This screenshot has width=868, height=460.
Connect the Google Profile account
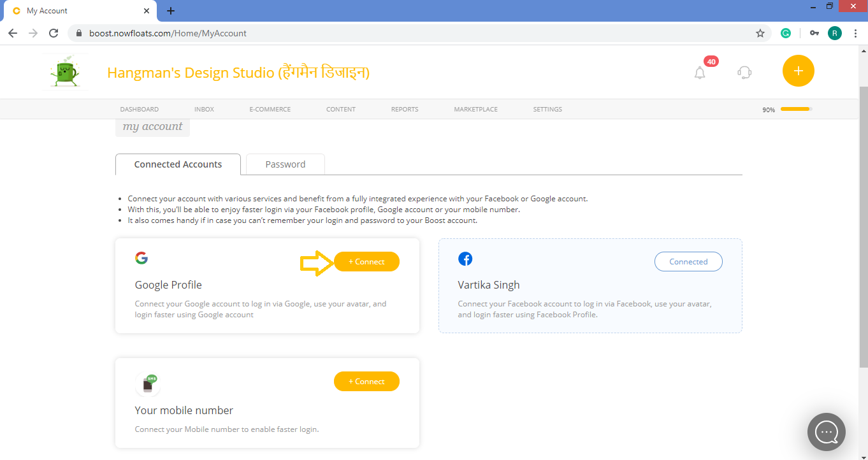click(366, 262)
